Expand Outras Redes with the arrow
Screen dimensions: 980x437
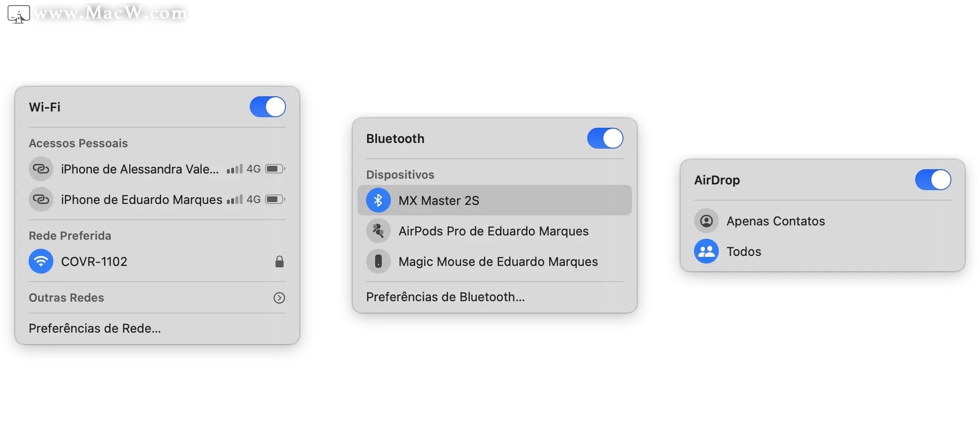(279, 298)
